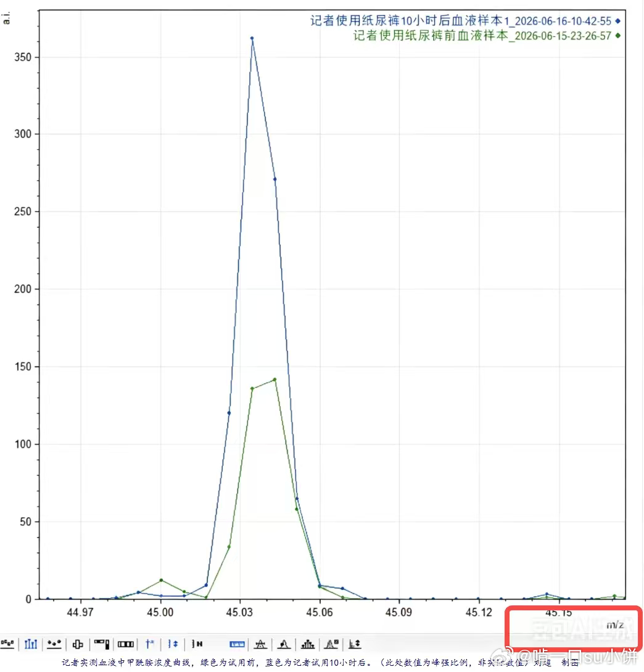Click the black bracket with N icon
The image size is (644, 672).
197,643
